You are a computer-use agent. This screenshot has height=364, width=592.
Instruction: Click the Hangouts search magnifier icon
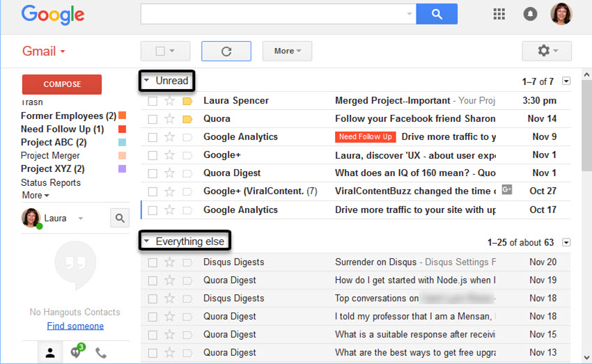click(120, 218)
